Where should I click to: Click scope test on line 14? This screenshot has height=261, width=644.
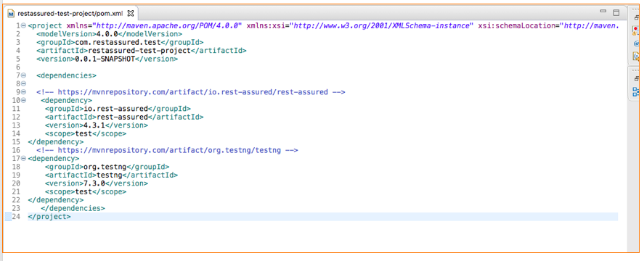click(x=86, y=133)
